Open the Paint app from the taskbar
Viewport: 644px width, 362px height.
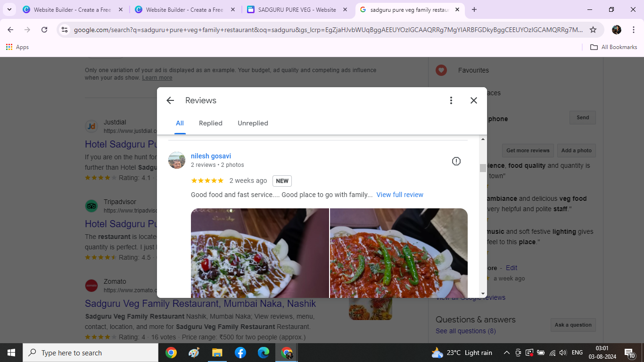[x=194, y=353]
